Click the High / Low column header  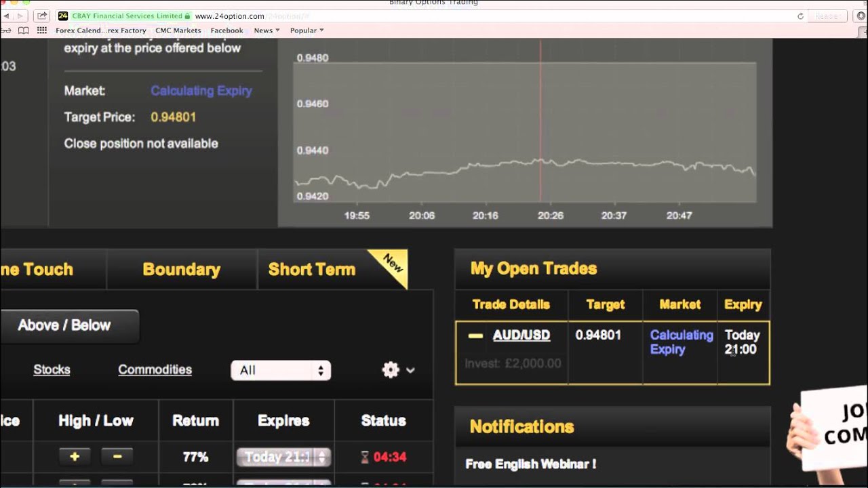[96, 421]
